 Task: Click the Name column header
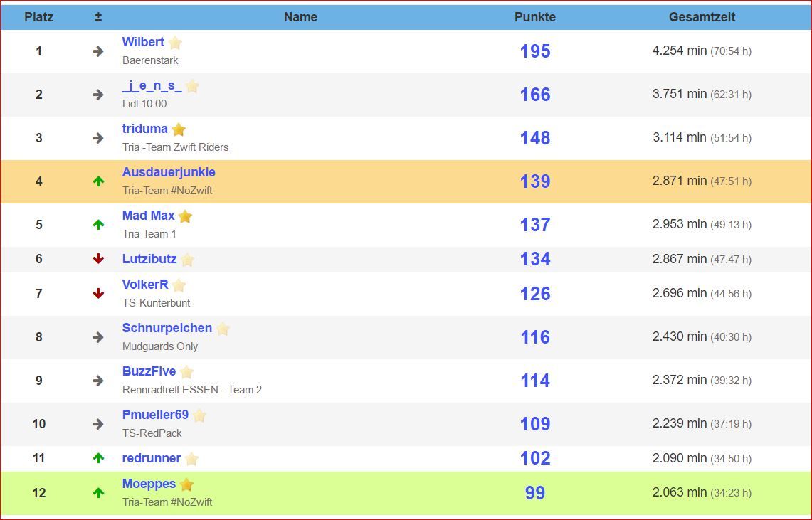point(300,16)
